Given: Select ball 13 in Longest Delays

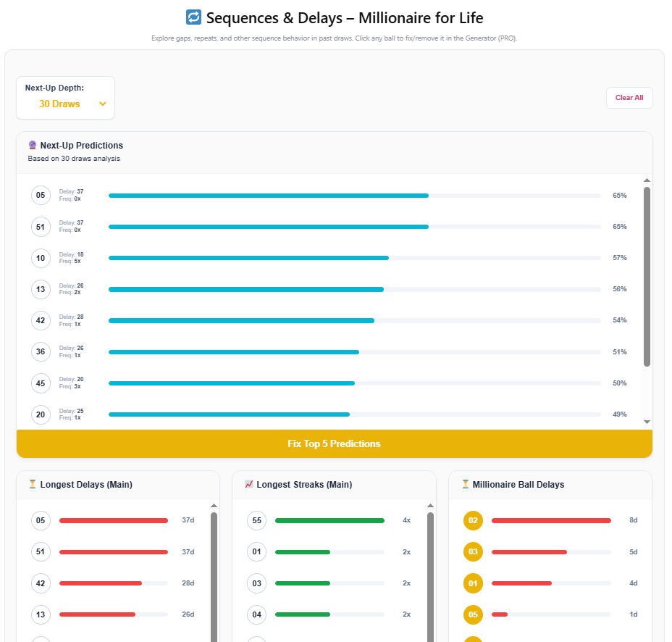Looking at the screenshot, I should click(41, 614).
